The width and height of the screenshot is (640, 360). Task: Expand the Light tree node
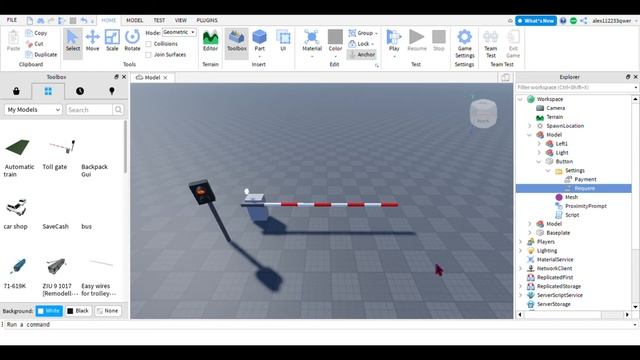pyautogui.click(x=539, y=153)
